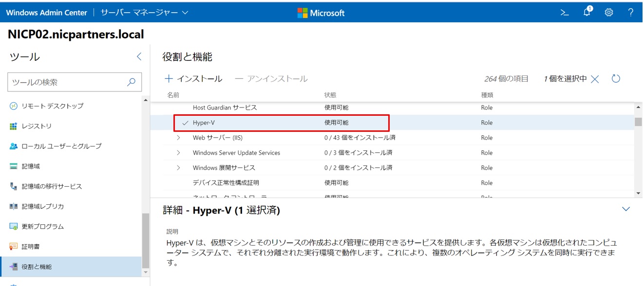Click the sidebar scroll-down arrow

(x=145, y=272)
